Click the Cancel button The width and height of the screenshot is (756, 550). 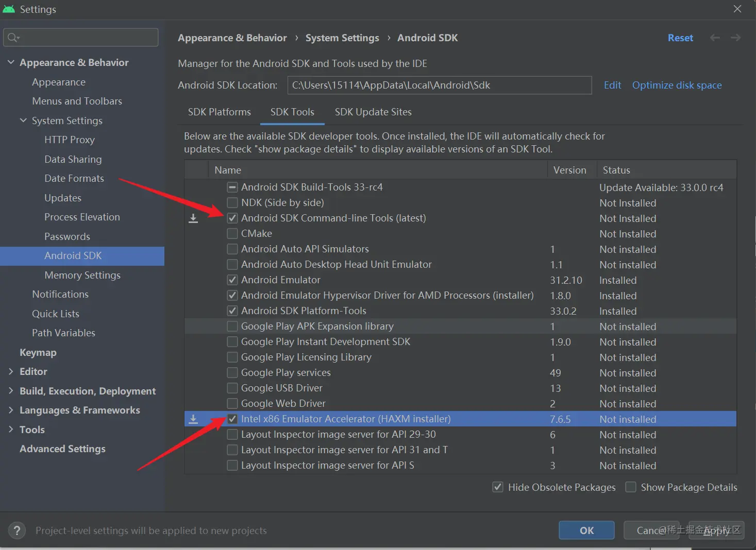point(652,530)
